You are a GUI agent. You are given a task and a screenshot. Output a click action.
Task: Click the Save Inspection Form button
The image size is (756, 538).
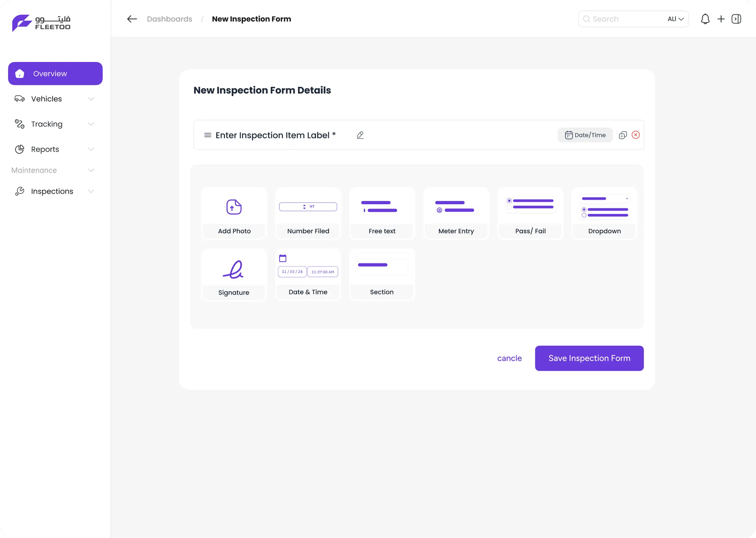pyautogui.click(x=589, y=358)
